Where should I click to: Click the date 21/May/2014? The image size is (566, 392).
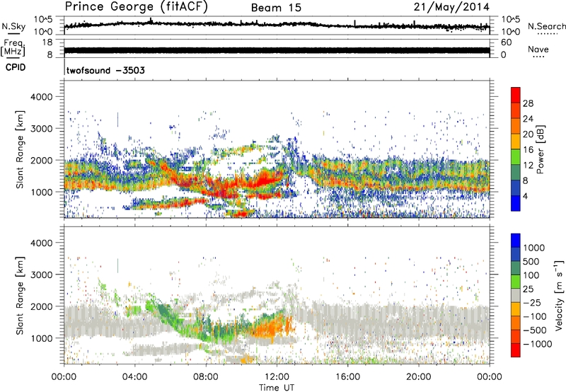click(451, 7)
